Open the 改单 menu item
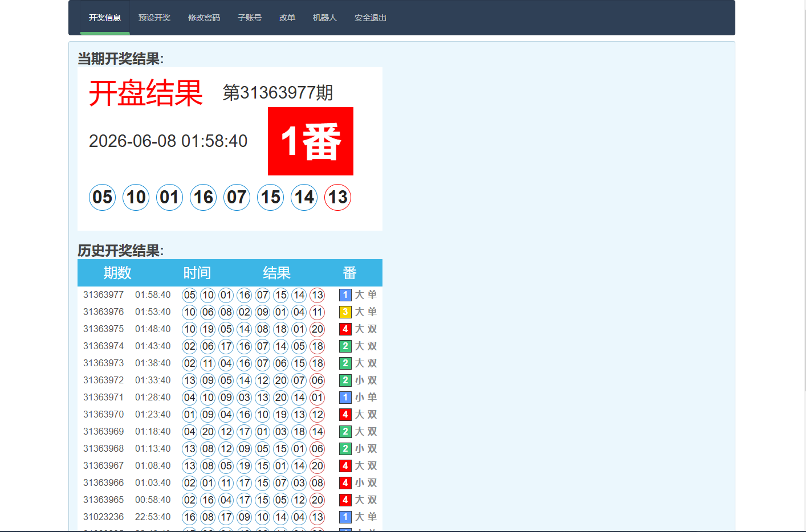806x532 pixels. coord(287,18)
